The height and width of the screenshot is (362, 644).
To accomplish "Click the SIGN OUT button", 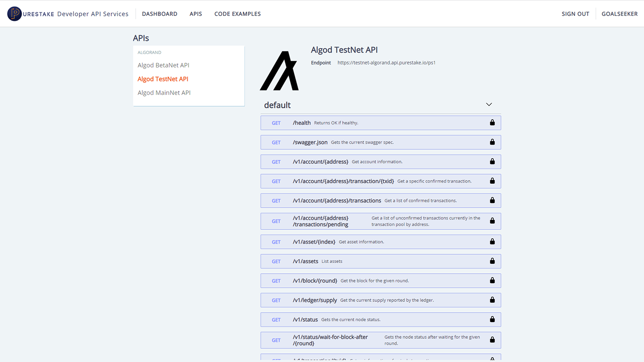I will pyautogui.click(x=575, y=13).
